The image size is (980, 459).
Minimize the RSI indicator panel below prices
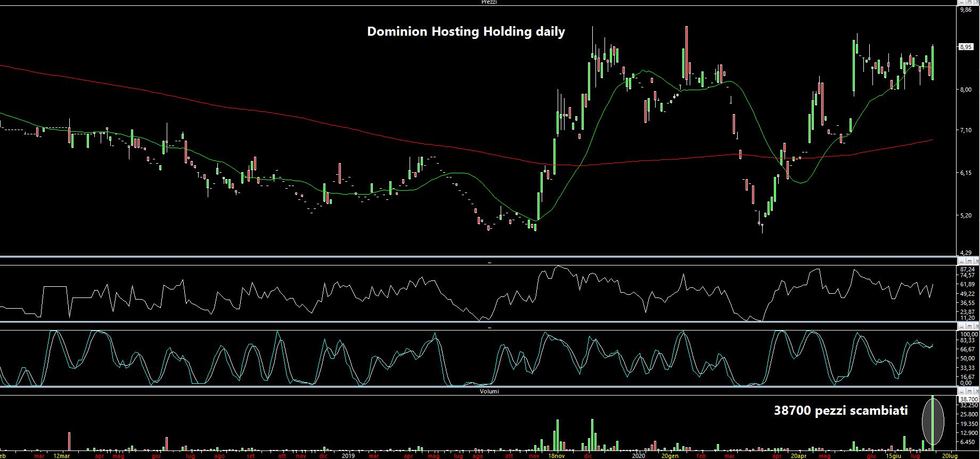click(x=961, y=261)
